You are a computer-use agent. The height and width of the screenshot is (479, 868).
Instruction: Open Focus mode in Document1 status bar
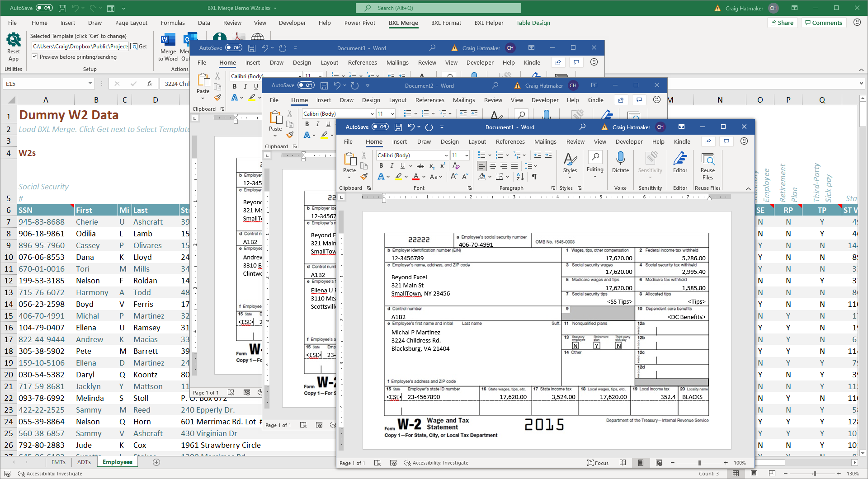598,463
